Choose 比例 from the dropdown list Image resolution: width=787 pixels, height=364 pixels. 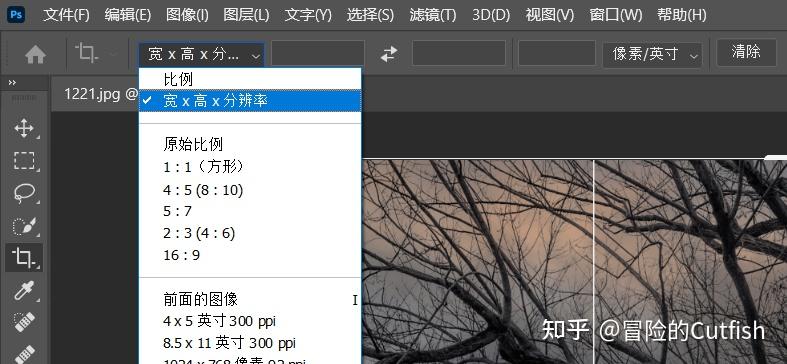[x=250, y=79]
